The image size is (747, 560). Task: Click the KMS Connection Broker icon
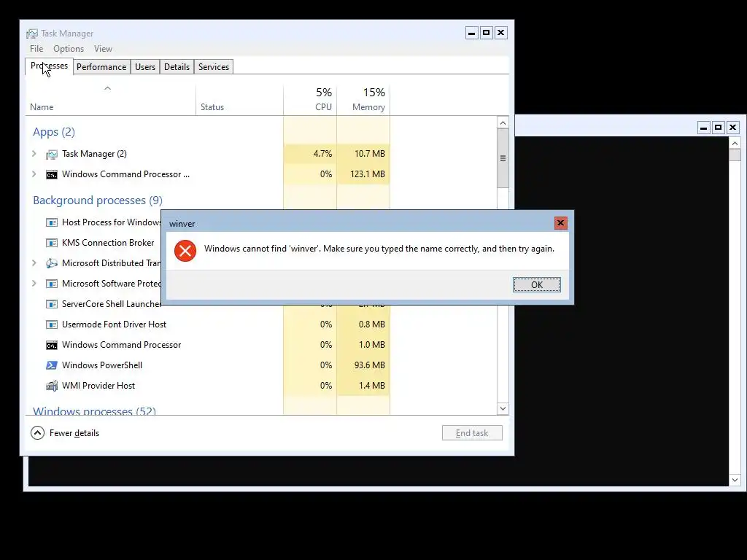point(52,243)
